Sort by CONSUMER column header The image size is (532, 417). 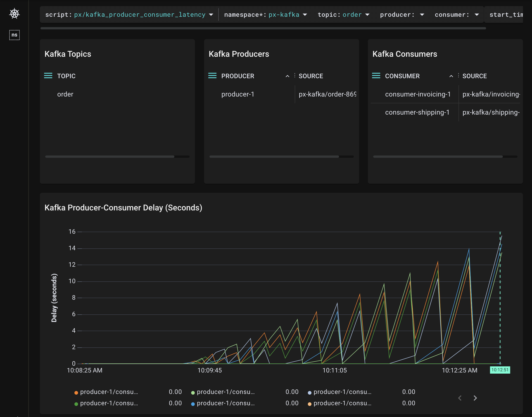pyautogui.click(x=402, y=76)
